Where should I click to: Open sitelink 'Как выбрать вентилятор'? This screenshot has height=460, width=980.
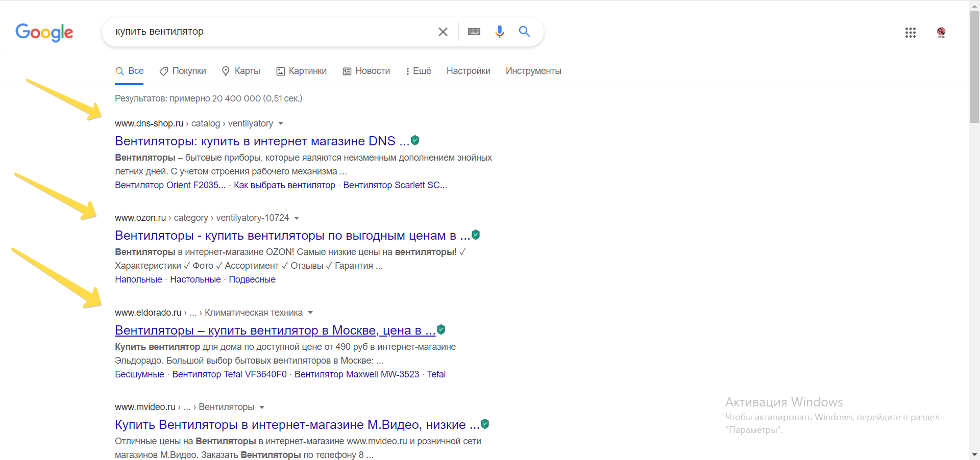pos(284,185)
